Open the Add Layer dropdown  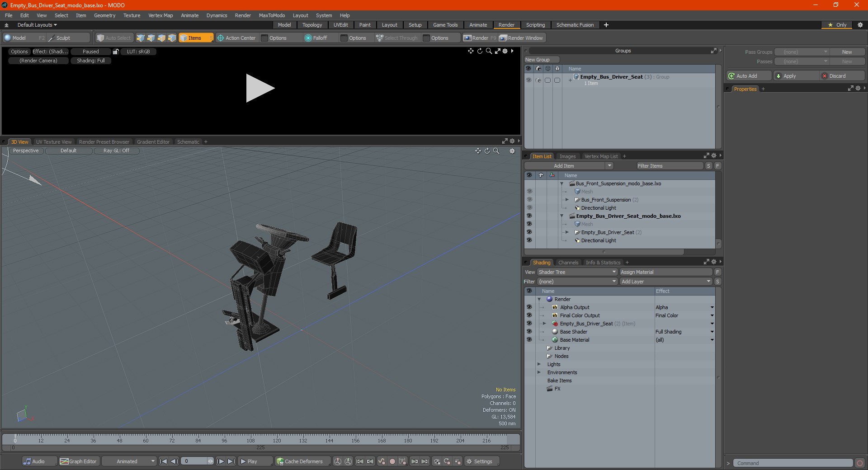(x=666, y=282)
